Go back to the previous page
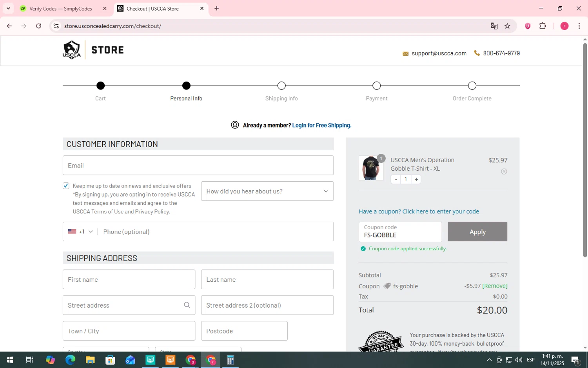 point(9,26)
